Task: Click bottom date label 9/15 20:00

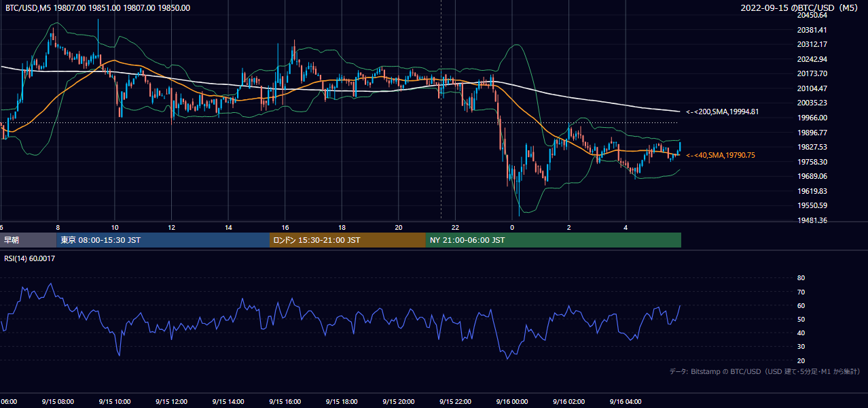Action: point(399,401)
